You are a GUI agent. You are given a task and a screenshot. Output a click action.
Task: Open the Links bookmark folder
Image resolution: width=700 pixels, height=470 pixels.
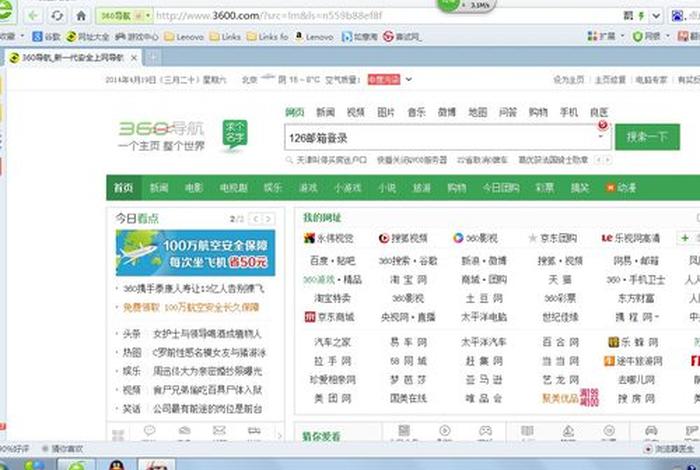[225, 37]
